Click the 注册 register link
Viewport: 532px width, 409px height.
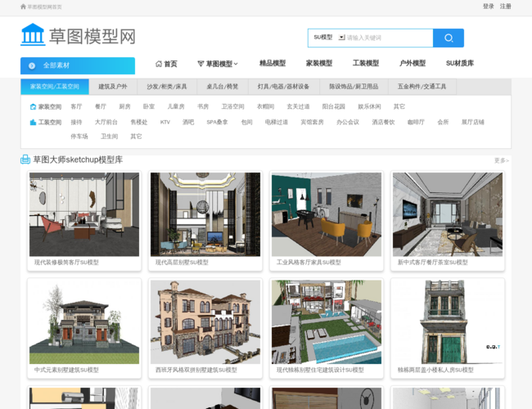coord(506,6)
